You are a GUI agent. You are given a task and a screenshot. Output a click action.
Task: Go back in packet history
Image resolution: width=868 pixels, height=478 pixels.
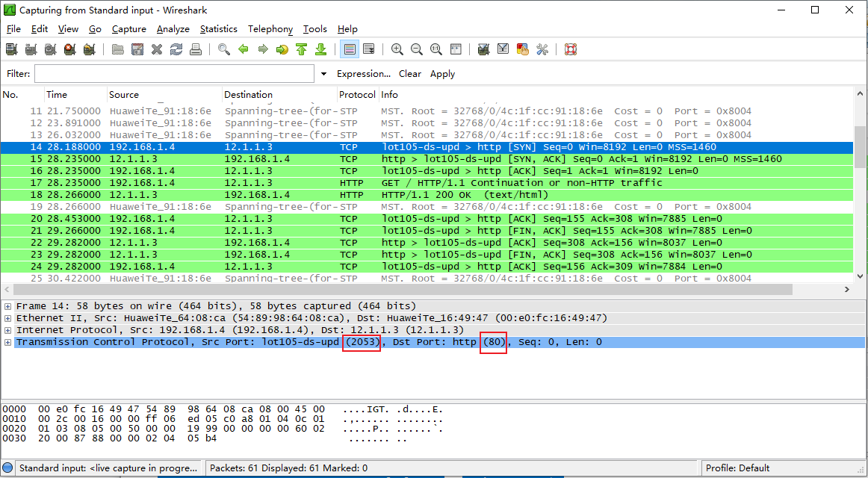243,50
